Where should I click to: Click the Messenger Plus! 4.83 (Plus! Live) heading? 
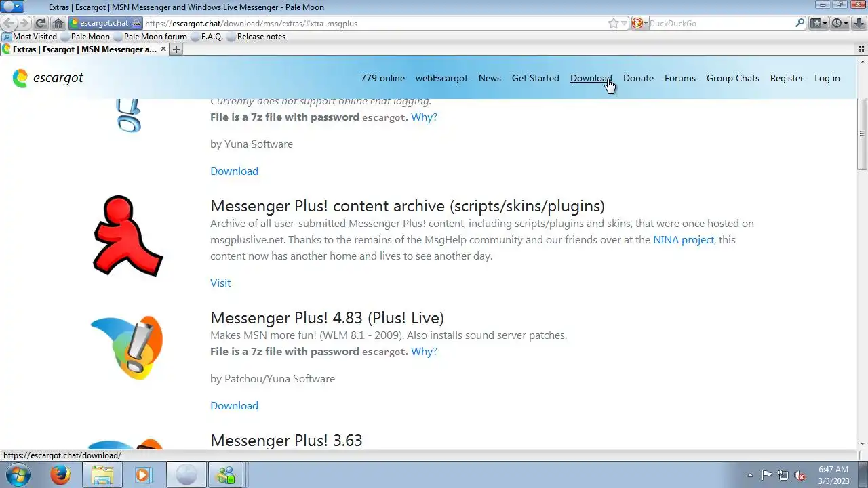click(327, 318)
